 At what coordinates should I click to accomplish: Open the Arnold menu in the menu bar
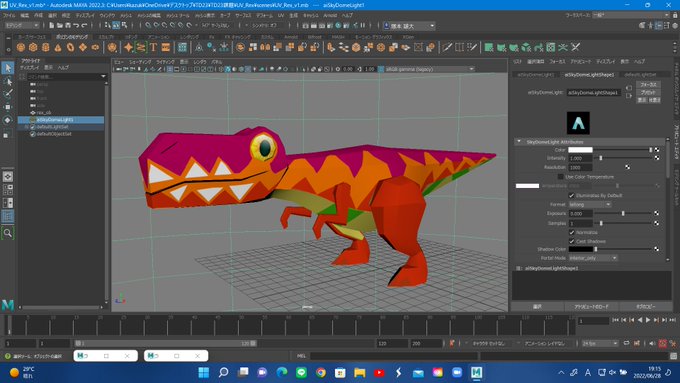(330, 15)
